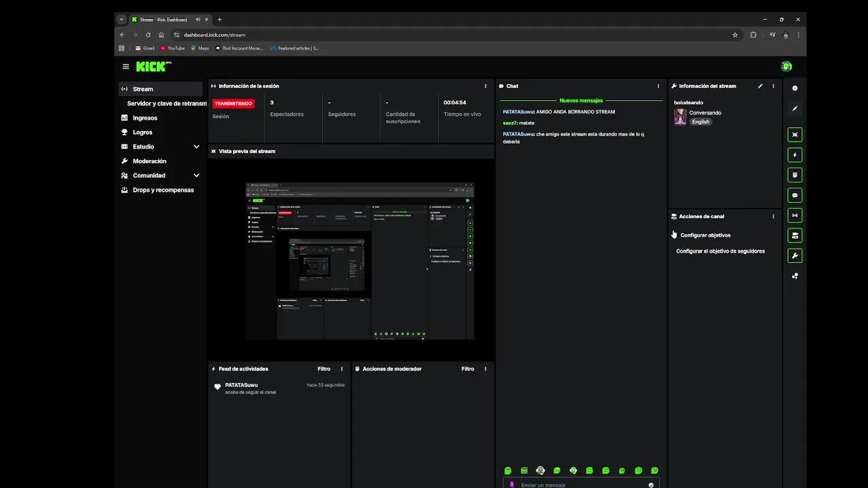Toggle the lightning activity feed widget icon

pyautogui.click(x=795, y=155)
